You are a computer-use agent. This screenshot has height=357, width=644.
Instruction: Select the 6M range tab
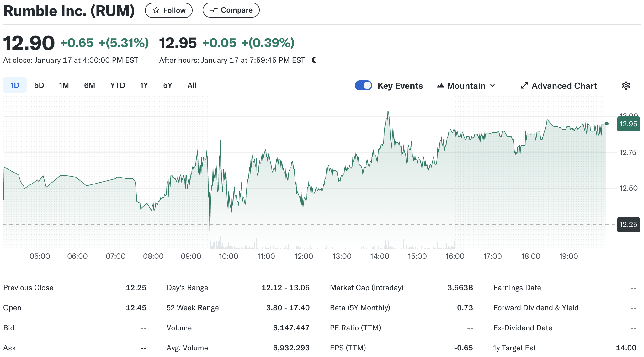[89, 85]
